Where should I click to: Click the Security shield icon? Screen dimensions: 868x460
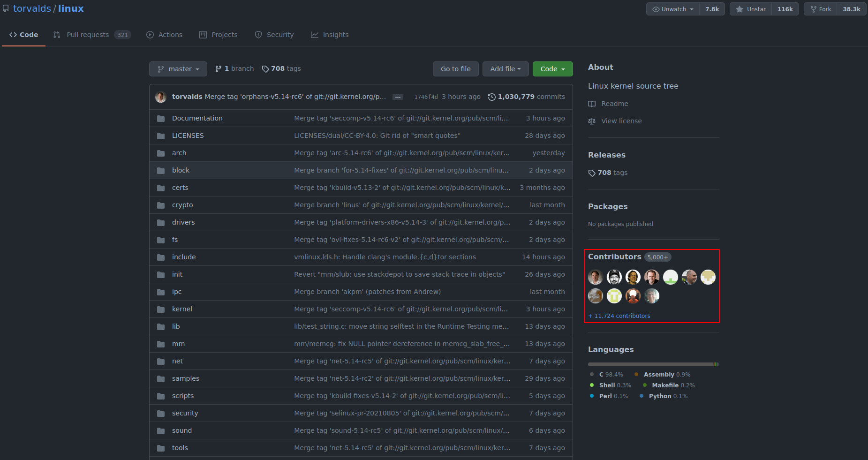point(258,35)
